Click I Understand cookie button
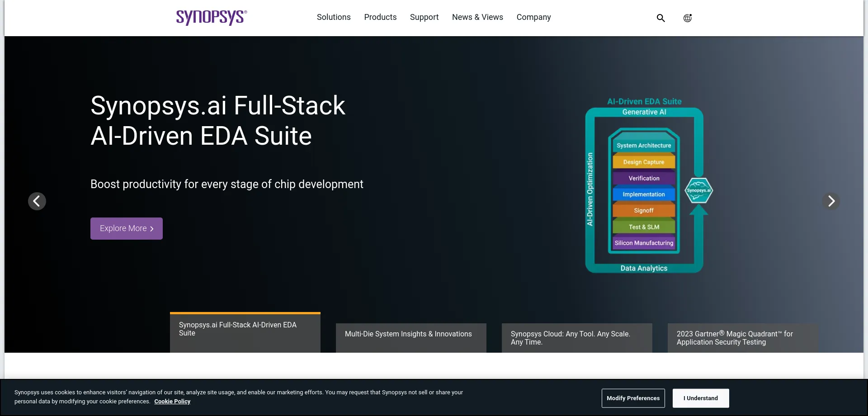The width and height of the screenshot is (868, 416). 701,398
